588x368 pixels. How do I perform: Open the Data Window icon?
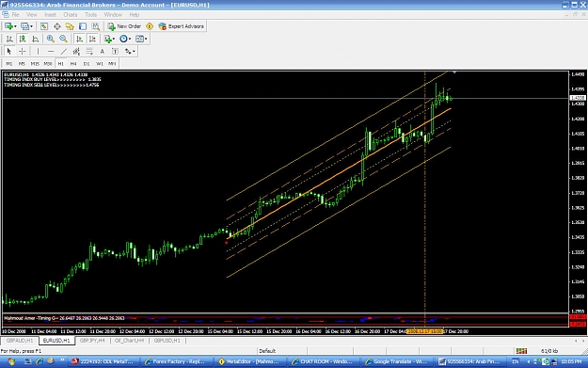[x=57, y=26]
